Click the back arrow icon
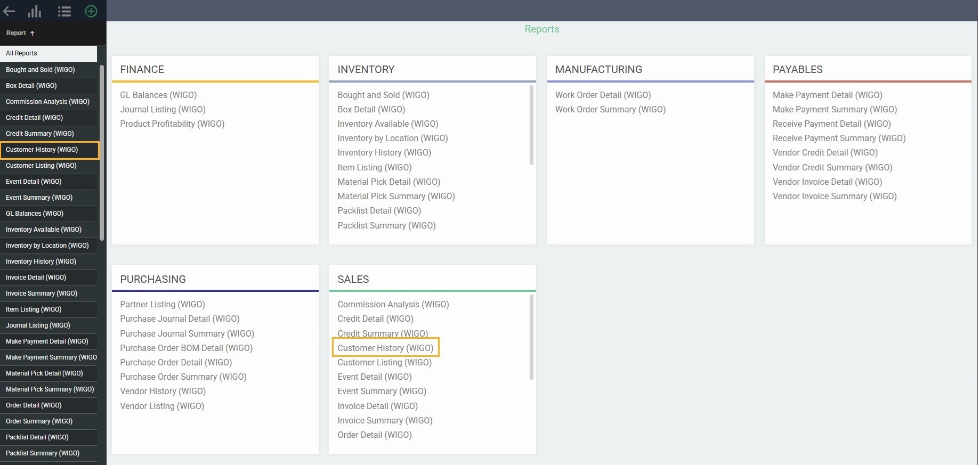This screenshot has height=465, width=980. coord(9,11)
